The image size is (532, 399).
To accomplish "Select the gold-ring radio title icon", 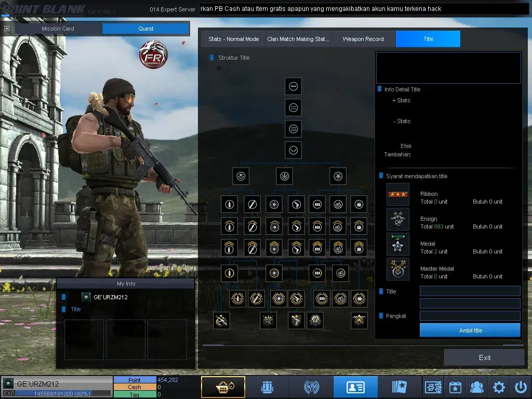I will [341, 273].
